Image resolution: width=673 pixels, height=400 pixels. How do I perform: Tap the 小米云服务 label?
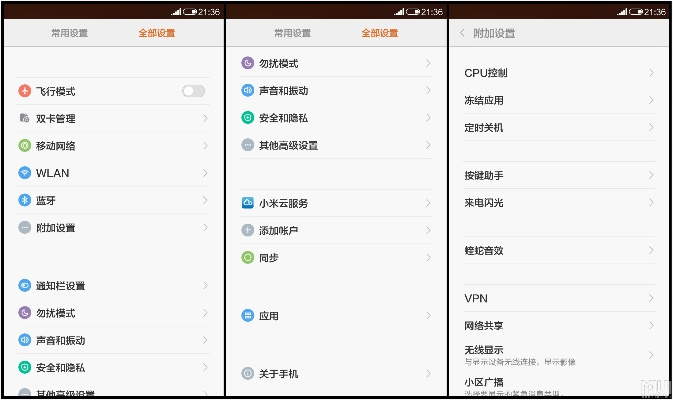284,203
